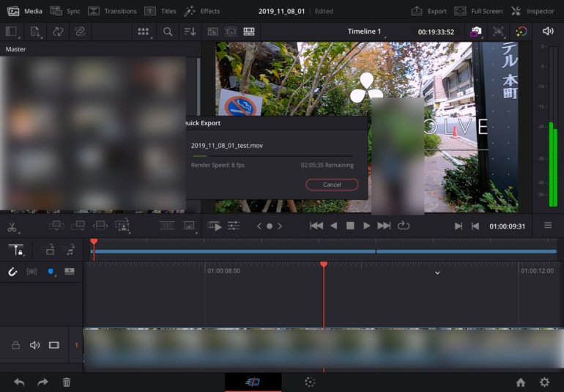Mute track 1 audio speaker

(34, 345)
